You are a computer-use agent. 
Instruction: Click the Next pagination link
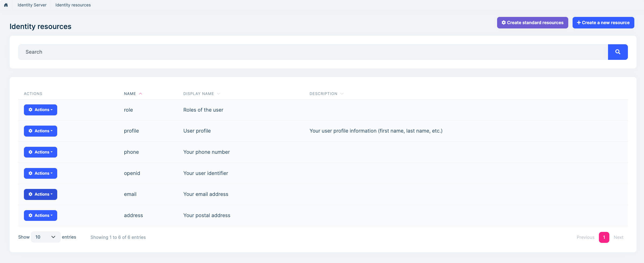(x=618, y=237)
